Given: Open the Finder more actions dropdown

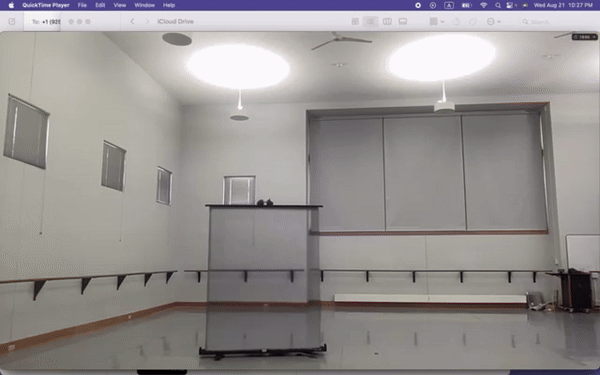Looking at the screenshot, I should [494, 22].
